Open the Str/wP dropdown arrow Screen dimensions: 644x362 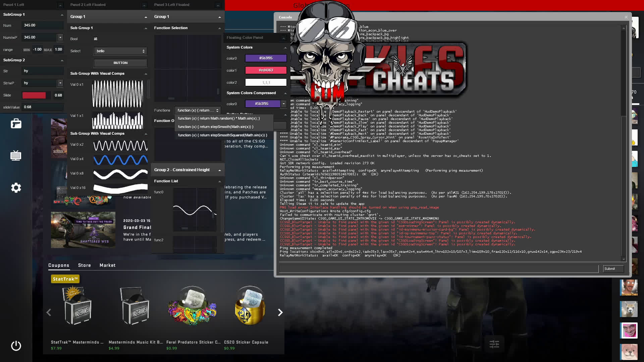click(x=60, y=83)
